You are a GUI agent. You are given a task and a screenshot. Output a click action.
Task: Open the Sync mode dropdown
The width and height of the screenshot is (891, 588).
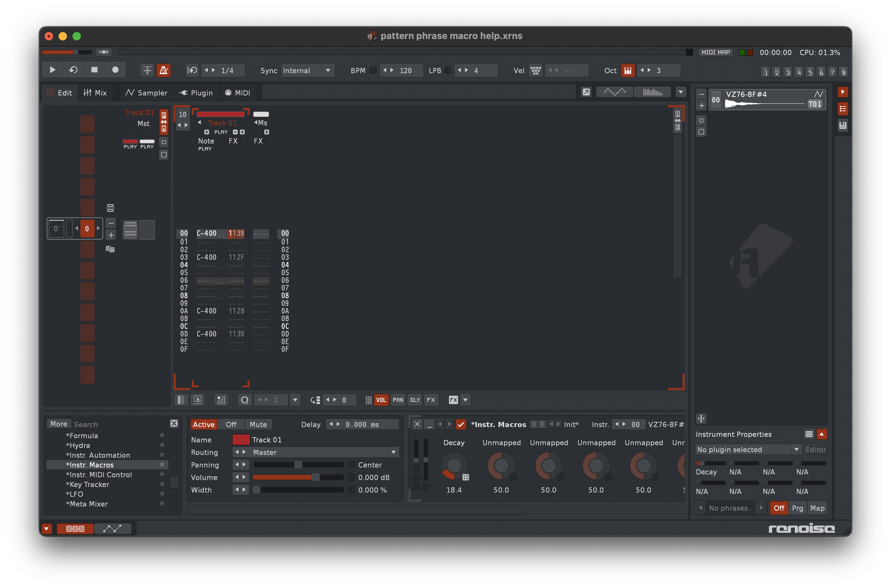328,70
